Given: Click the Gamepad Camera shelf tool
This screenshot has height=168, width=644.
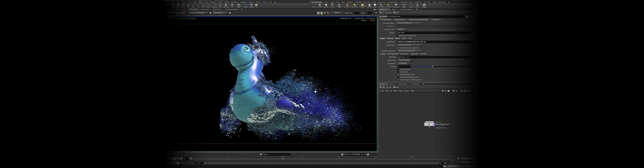Looking at the screenshot, I should (424, 6).
